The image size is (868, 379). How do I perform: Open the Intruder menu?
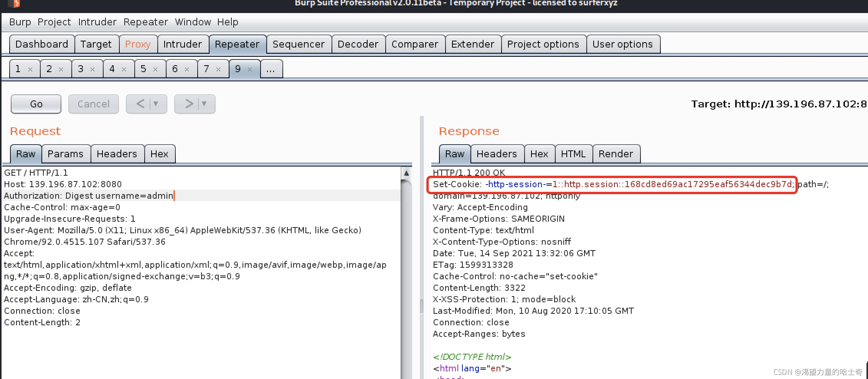click(97, 22)
